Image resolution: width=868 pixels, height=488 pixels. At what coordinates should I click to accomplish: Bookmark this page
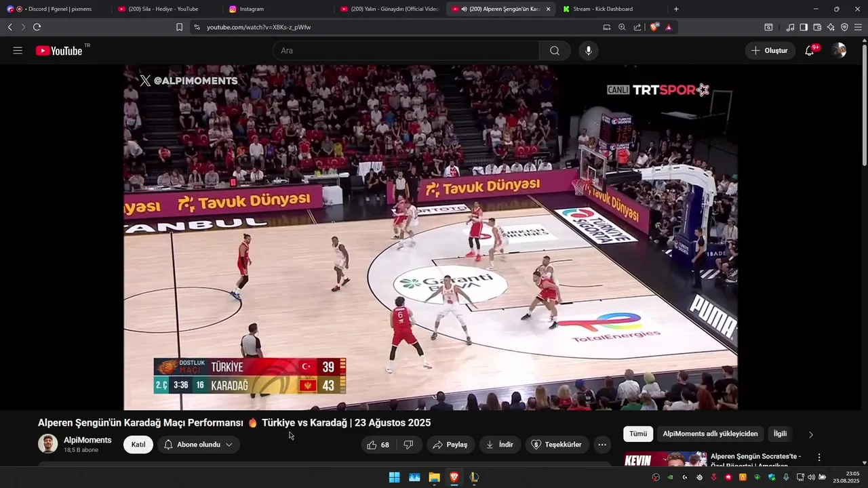tap(179, 27)
